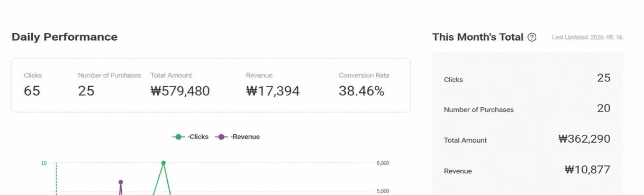The width and height of the screenshot is (644, 195).
Task: Select the green Clicks legend marker
Action: (x=178, y=137)
